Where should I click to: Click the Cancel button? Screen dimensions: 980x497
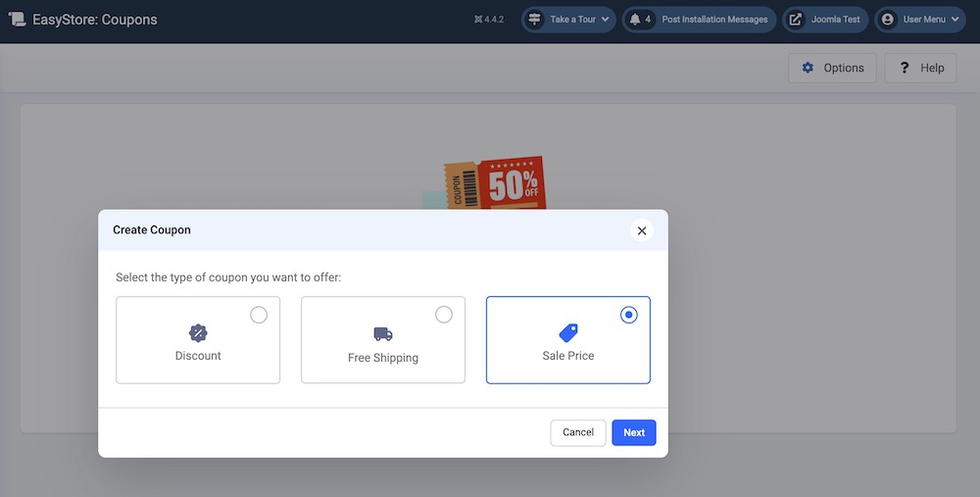(x=578, y=432)
